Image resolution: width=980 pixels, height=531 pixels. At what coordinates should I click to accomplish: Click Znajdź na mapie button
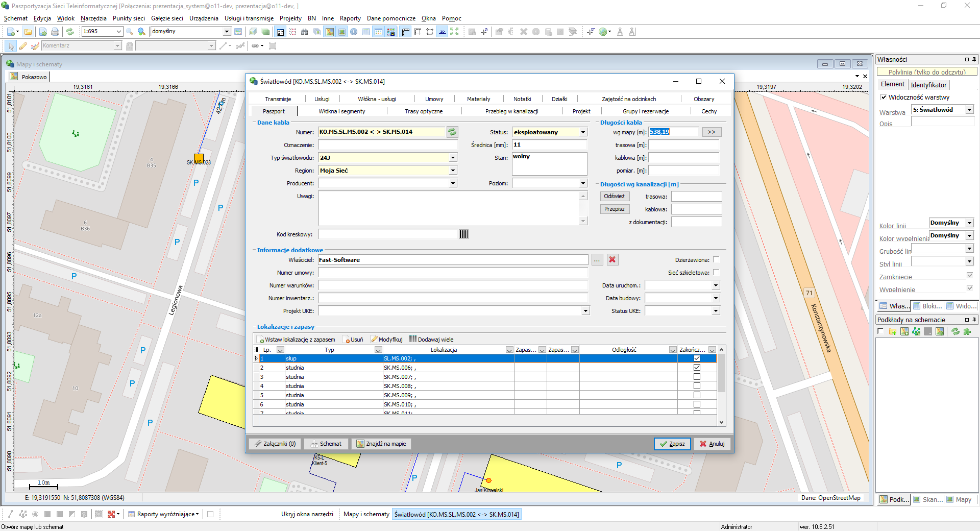381,444
